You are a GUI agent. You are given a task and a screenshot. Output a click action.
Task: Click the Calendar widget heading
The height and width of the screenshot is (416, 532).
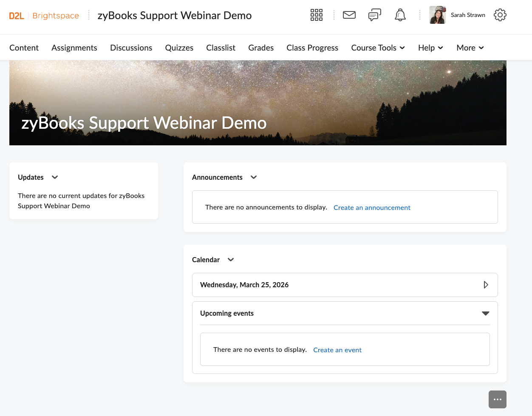click(206, 260)
